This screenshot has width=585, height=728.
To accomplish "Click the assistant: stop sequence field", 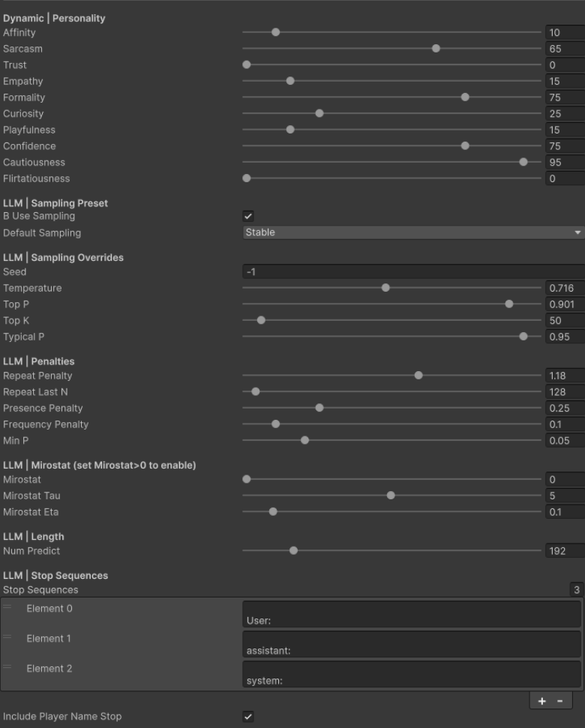I will 411,645.
